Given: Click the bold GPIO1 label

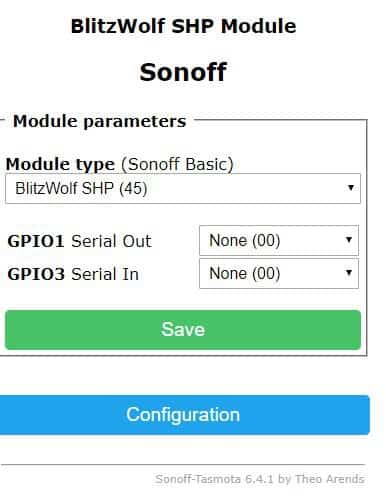Looking at the screenshot, I should coord(36,241).
